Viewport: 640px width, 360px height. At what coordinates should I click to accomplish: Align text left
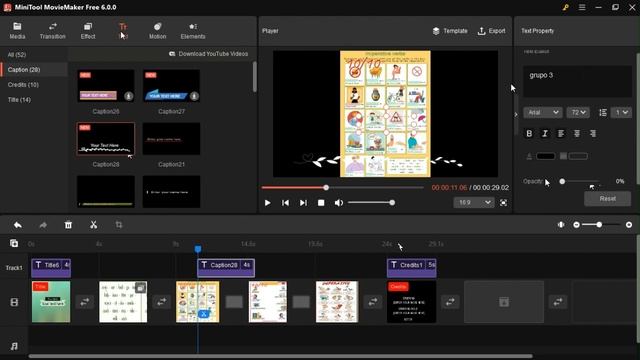[x=561, y=133]
